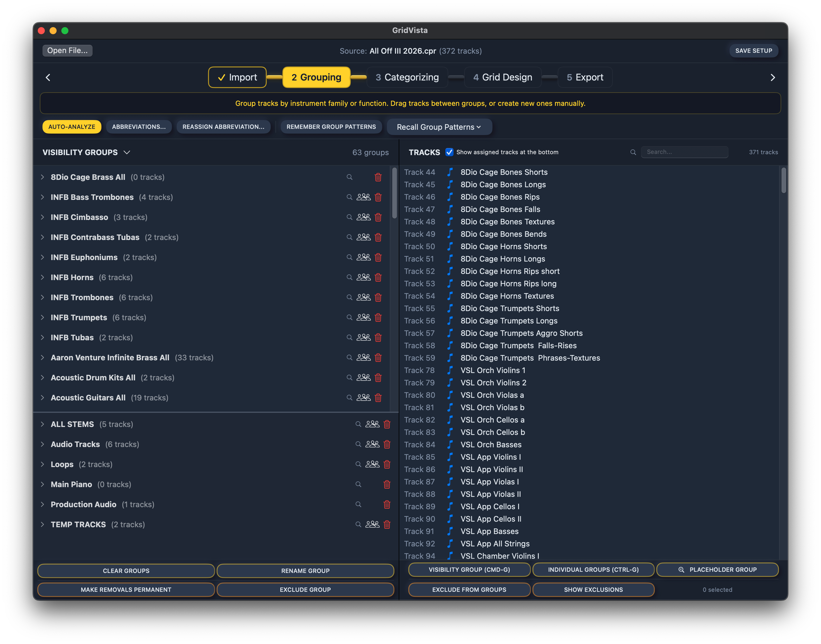Click people icon for INFB Cimbasso
Screen dimensions: 821x644
pos(364,217)
